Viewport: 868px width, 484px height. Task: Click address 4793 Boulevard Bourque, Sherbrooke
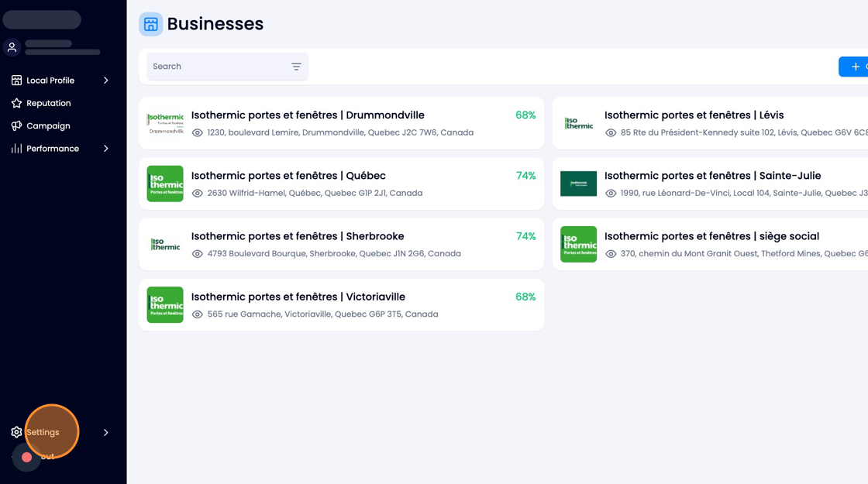point(334,254)
